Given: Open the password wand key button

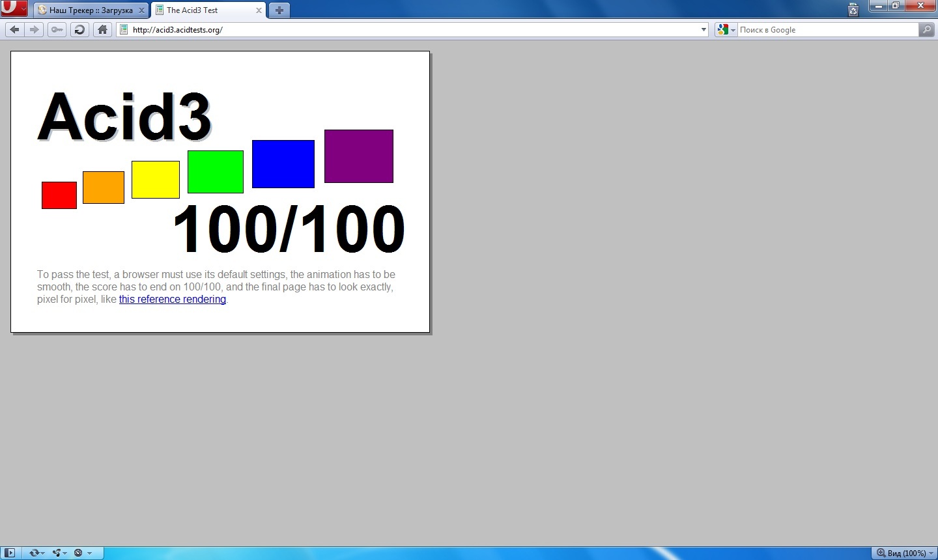Looking at the screenshot, I should pos(57,29).
